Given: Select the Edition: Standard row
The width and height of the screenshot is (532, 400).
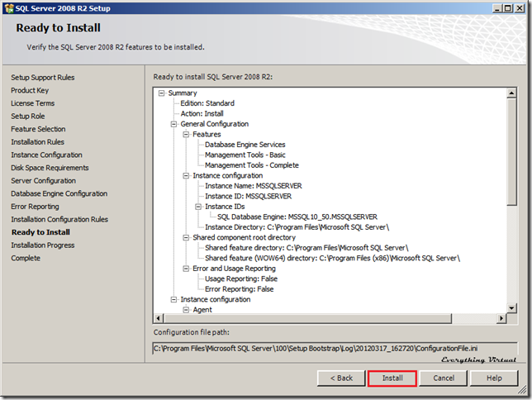Looking at the screenshot, I should pos(207,103).
